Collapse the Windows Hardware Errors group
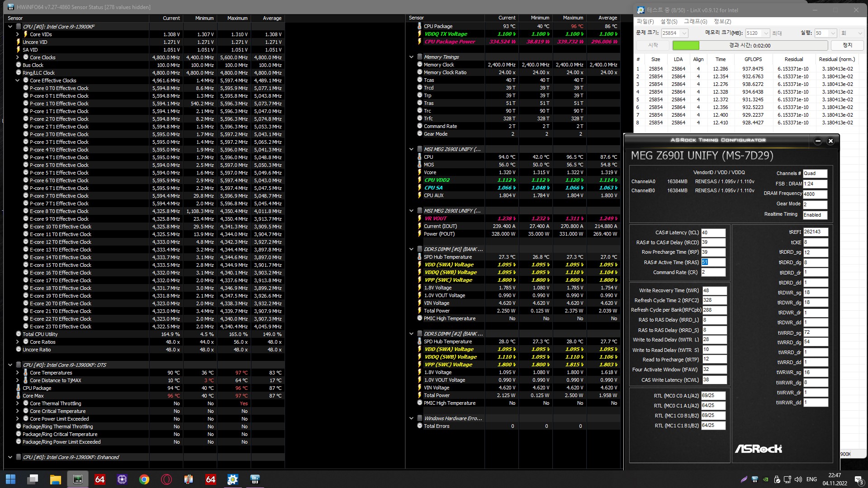Image resolution: width=868 pixels, height=488 pixels. click(x=411, y=418)
